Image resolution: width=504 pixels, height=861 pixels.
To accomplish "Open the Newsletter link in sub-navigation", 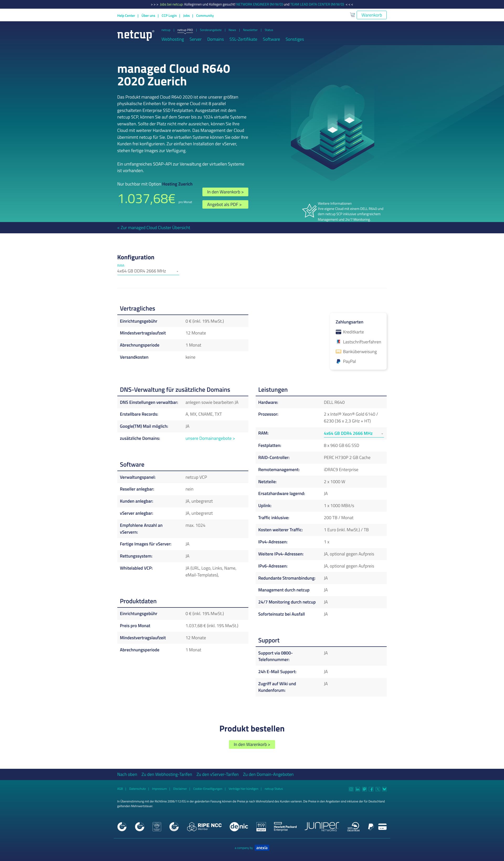I will [x=250, y=30].
